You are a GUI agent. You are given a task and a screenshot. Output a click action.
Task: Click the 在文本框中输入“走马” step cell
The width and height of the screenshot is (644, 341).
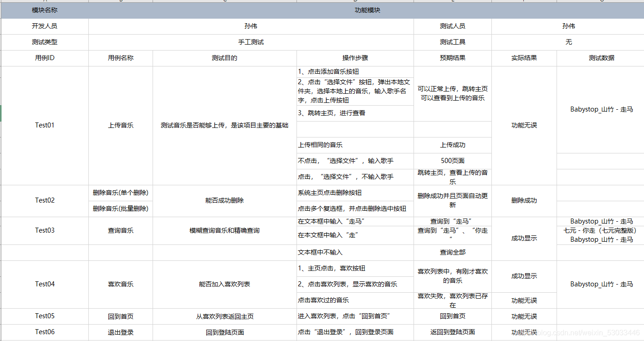pyautogui.click(x=355, y=222)
